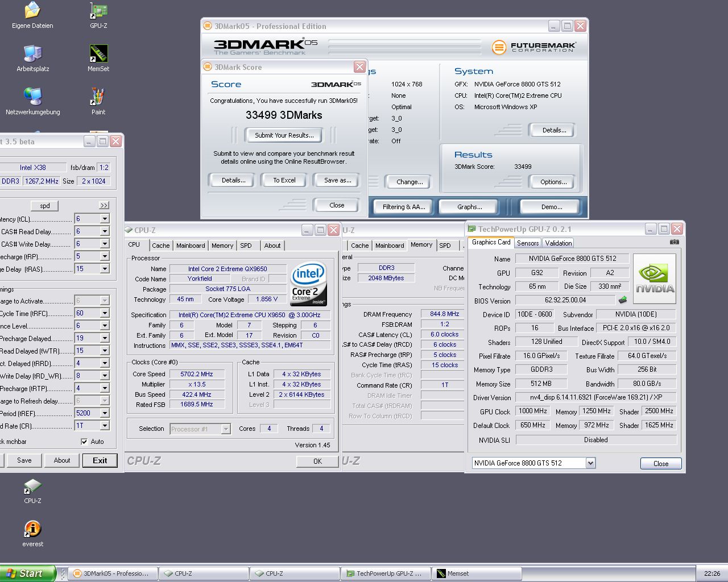728x582 pixels.
Task: Click the GPU-Z Driver Version field
Action: point(596,397)
